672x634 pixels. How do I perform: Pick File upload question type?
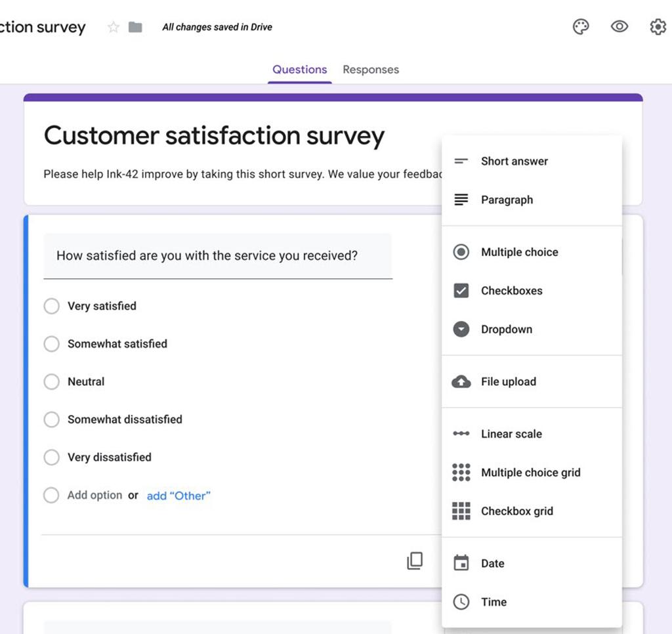click(532, 381)
